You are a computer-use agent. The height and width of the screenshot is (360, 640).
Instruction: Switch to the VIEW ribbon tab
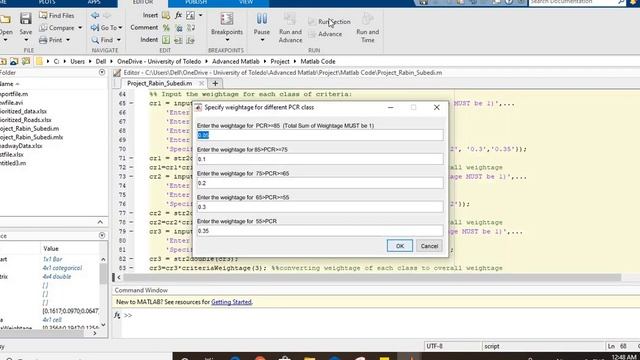coord(246,2)
